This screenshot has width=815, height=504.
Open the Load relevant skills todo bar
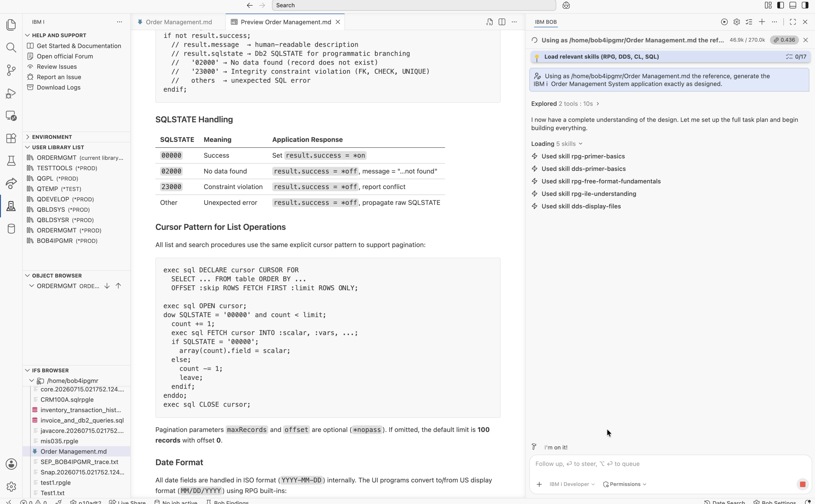coord(670,57)
